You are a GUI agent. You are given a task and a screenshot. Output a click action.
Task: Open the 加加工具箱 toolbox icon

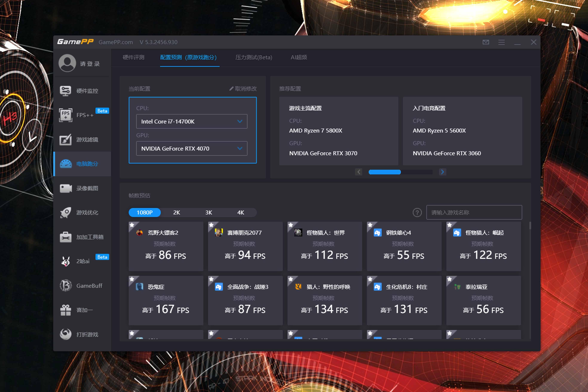(x=65, y=237)
